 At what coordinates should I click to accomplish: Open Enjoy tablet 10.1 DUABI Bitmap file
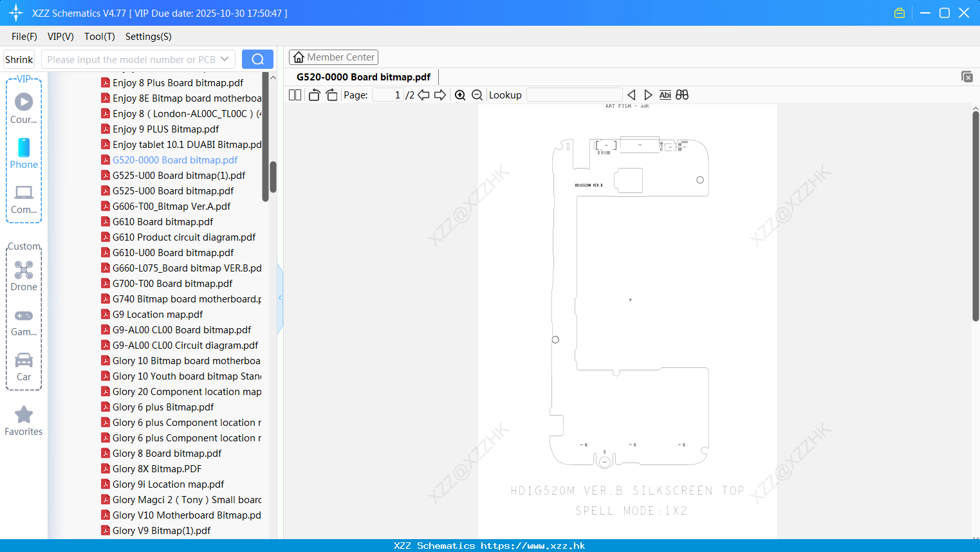pos(187,145)
